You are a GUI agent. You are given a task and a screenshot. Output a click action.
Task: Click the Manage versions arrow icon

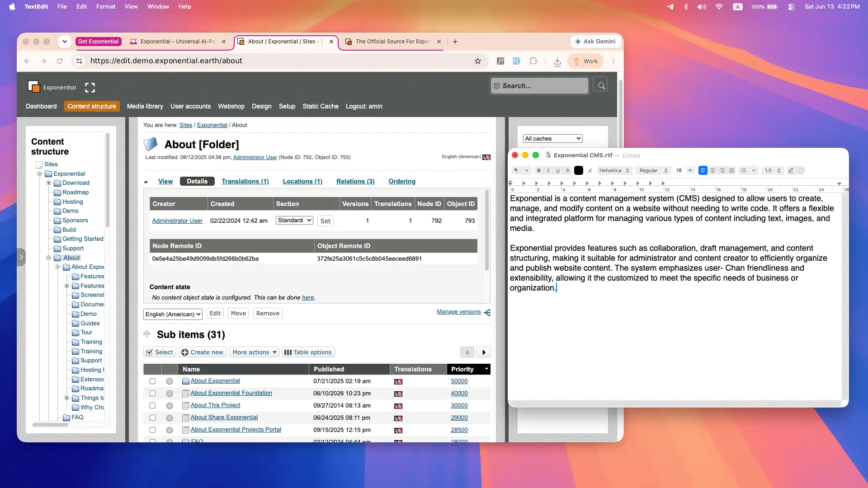[487, 312]
